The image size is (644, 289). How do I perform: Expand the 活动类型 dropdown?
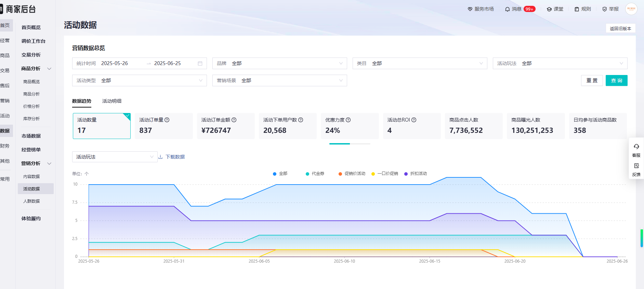[x=139, y=80]
